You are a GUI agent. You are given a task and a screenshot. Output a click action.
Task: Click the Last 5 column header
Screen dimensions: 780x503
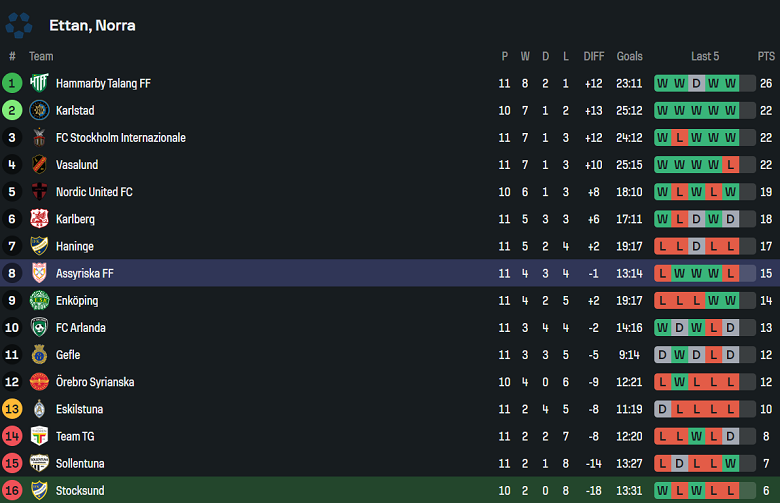(x=704, y=57)
